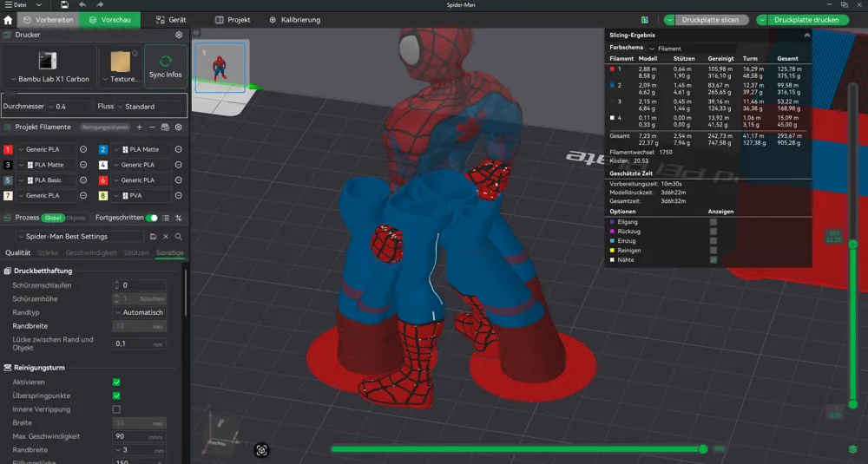Open the AMS sync icon in Projekt Filamente

pyautogui.click(x=165, y=127)
